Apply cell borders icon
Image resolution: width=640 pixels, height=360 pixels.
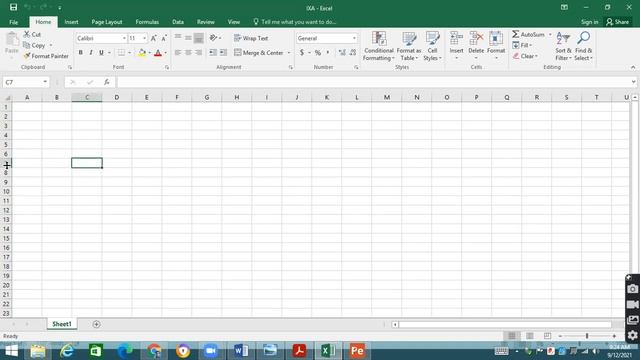121,53
